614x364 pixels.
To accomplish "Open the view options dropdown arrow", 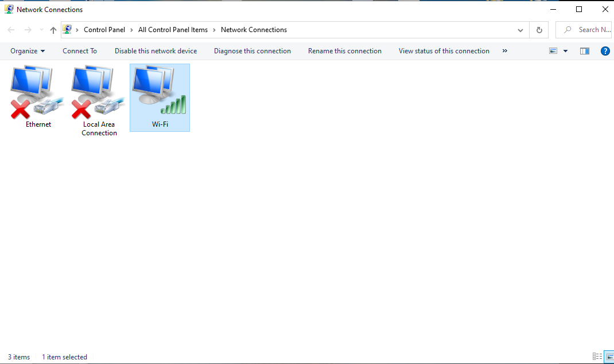I will 565,50.
